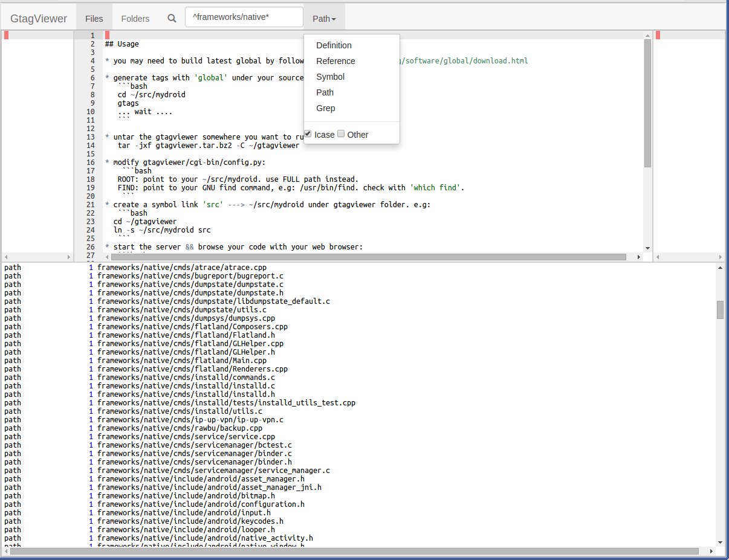Screen dimensions: 729x560
Task: Click the results list vertical scrollbar thumb
Action: coord(720,309)
